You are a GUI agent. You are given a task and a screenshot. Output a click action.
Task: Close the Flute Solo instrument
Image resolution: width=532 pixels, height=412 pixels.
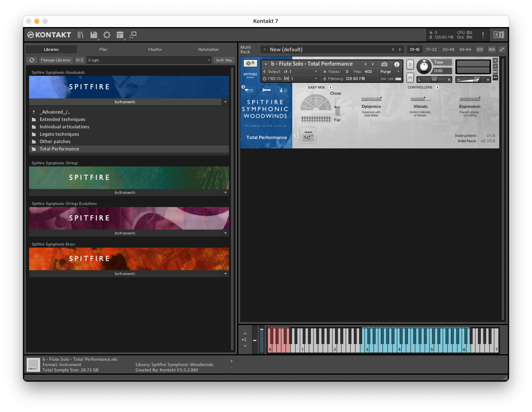pyautogui.click(x=495, y=60)
